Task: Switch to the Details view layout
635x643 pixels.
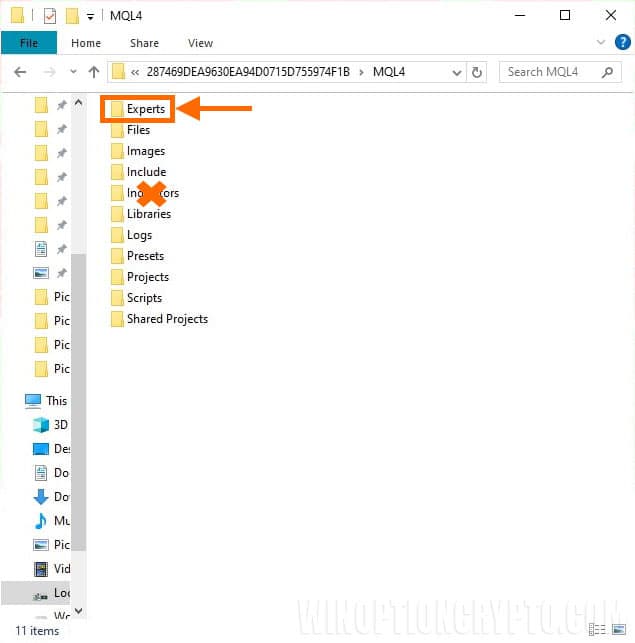Action: (x=598, y=630)
